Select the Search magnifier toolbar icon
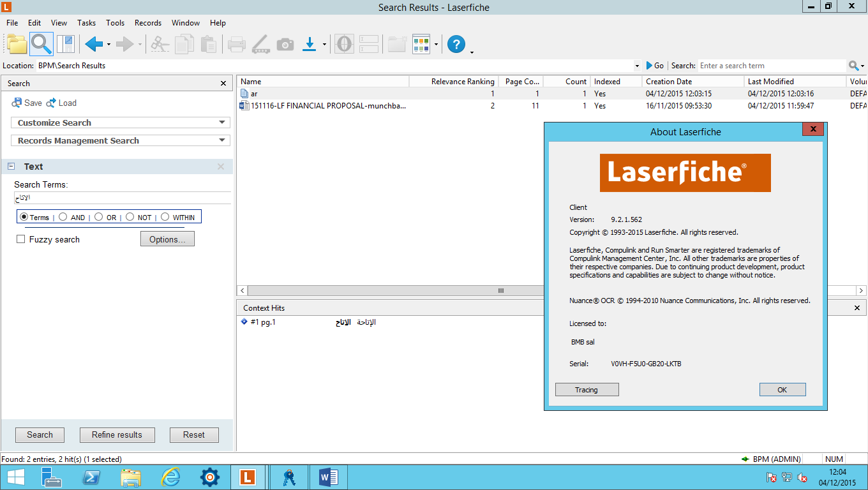868x490 pixels. (41, 44)
